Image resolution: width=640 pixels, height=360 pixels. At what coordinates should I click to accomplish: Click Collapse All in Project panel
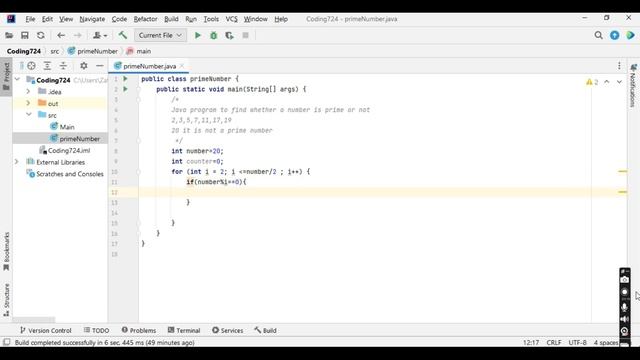(63, 66)
